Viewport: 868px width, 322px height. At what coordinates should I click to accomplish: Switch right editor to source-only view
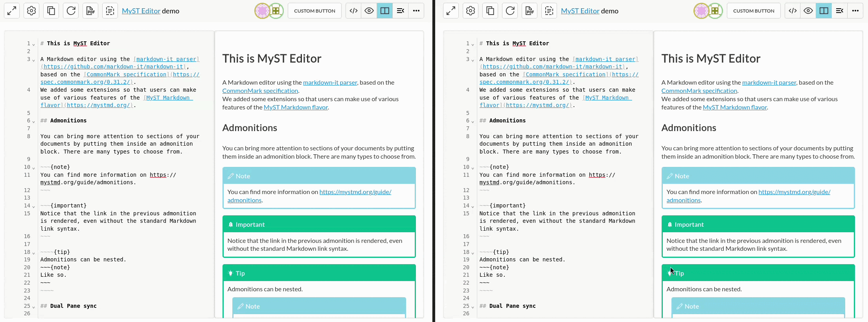[x=793, y=11]
